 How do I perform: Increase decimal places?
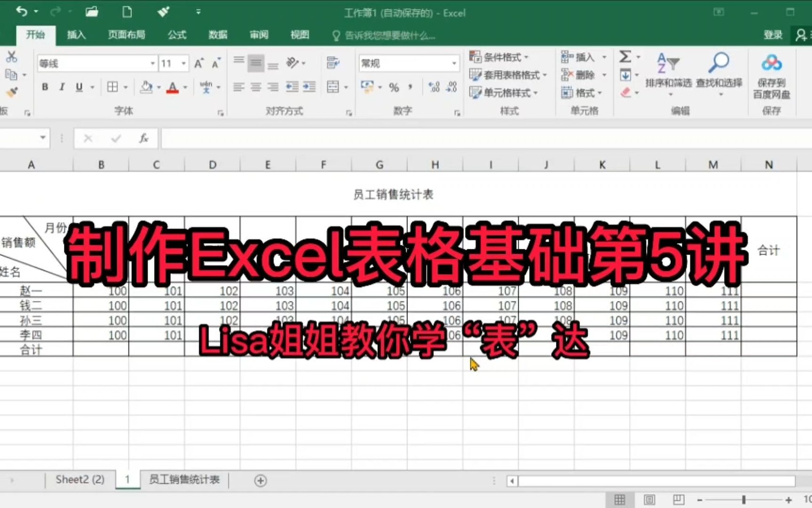(x=434, y=87)
